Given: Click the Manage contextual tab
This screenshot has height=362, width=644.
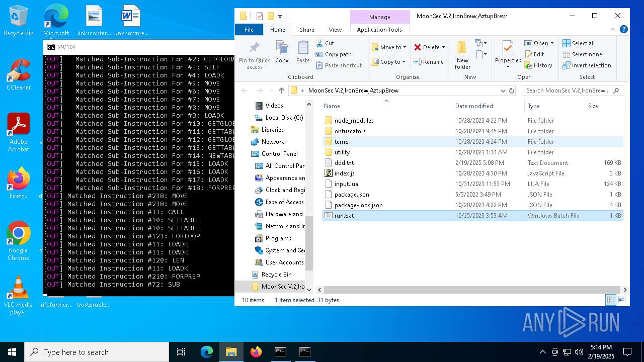Looking at the screenshot, I should (380, 17).
